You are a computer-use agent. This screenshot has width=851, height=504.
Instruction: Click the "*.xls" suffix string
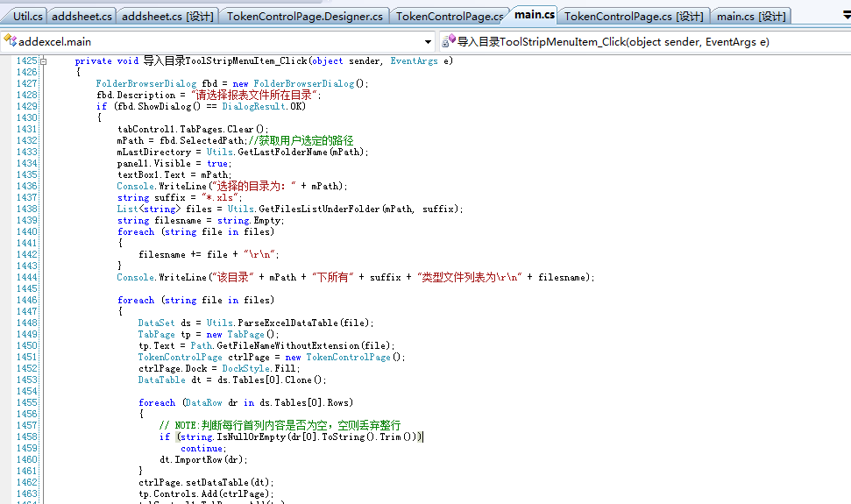click(220, 197)
